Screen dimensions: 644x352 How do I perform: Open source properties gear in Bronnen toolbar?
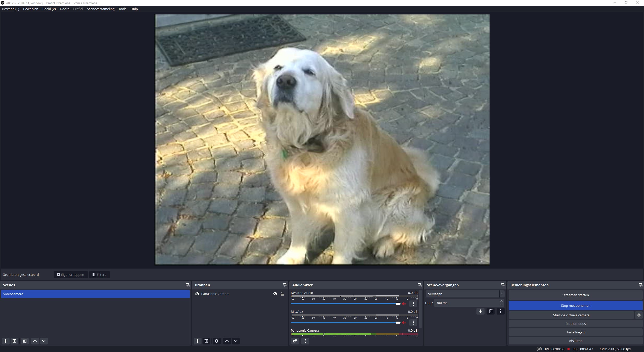pos(217,341)
